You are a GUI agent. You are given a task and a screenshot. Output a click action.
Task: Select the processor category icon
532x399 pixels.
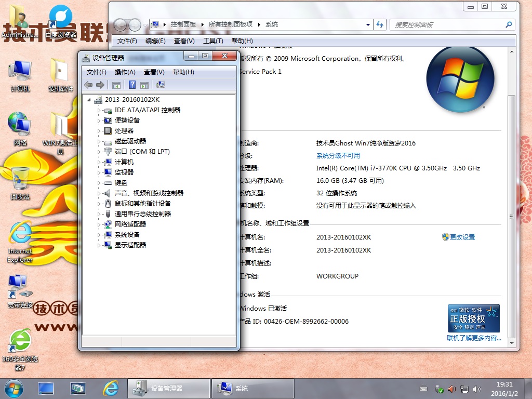pos(108,130)
